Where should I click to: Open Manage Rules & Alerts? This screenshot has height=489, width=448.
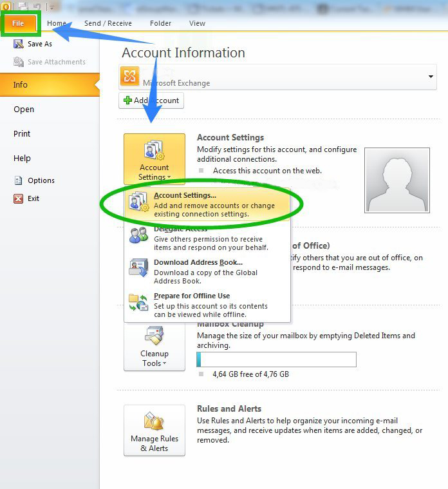click(x=154, y=430)
